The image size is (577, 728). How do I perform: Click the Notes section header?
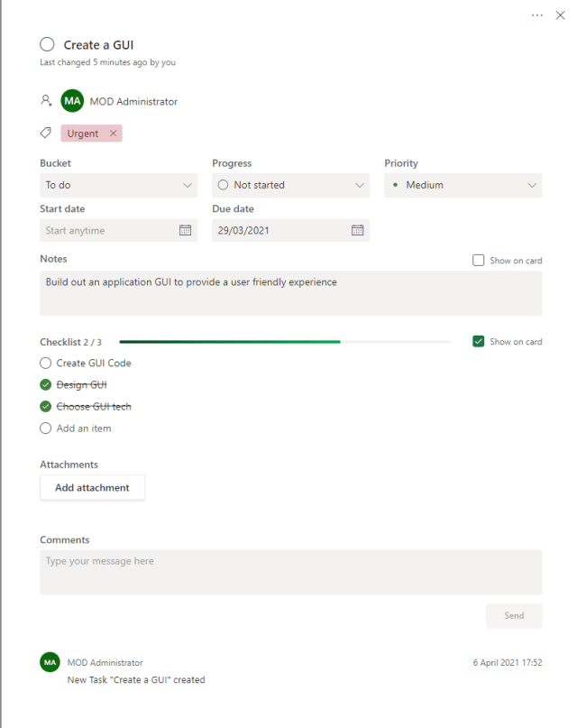tap(54, 259)
